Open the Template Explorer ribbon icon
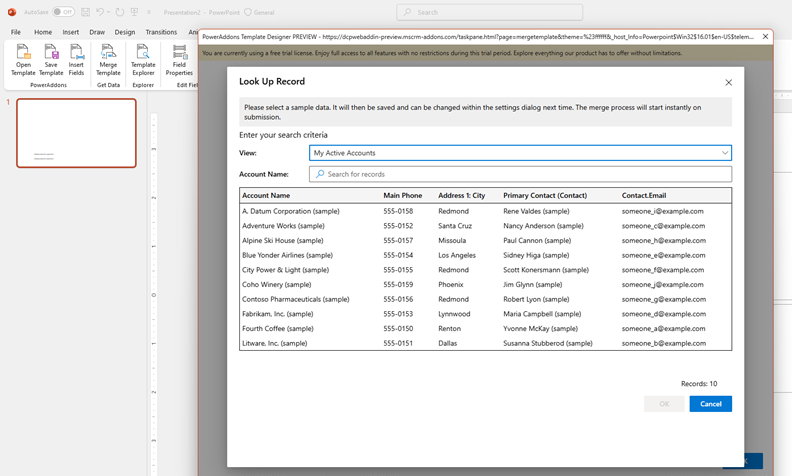Image resolution: width=792 pixels, height=476 pixels. coord(143,60)
